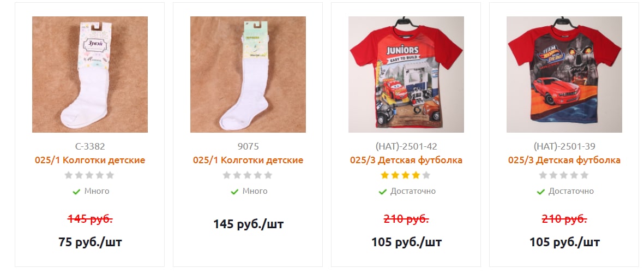This screenshot has width=644, height=273.
Task: Open product title under (HAT)-2501-42
Action: tap(406, 161)
